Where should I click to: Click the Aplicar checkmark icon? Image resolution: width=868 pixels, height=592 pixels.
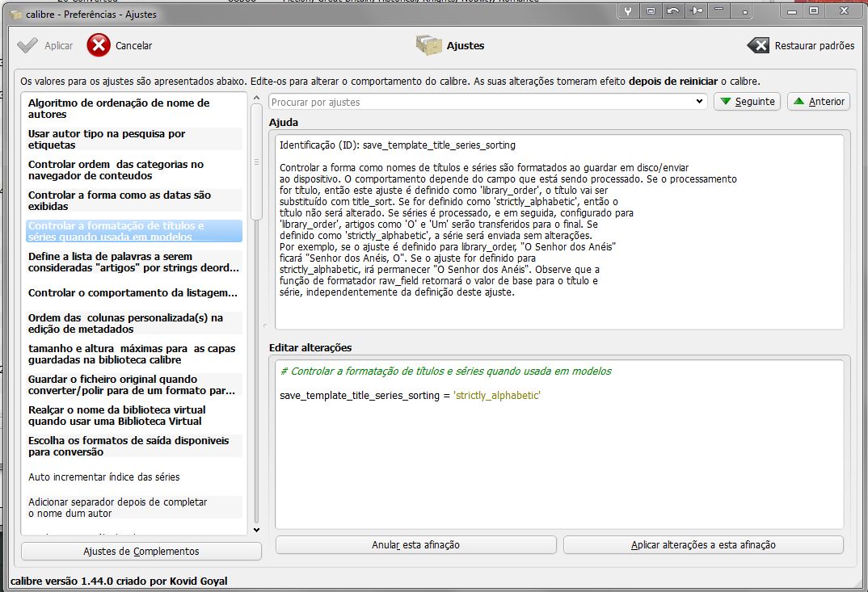pyautogui.click(x=27, y=45)
